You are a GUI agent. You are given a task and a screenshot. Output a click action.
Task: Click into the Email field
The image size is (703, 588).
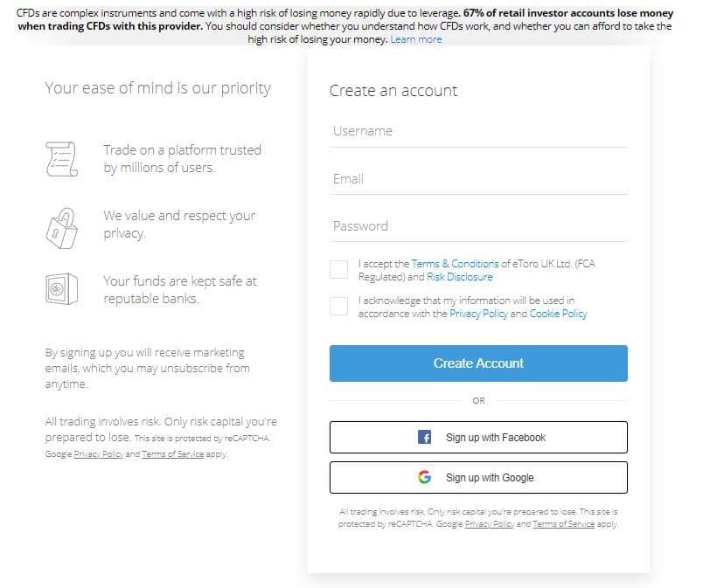point(478,178)
